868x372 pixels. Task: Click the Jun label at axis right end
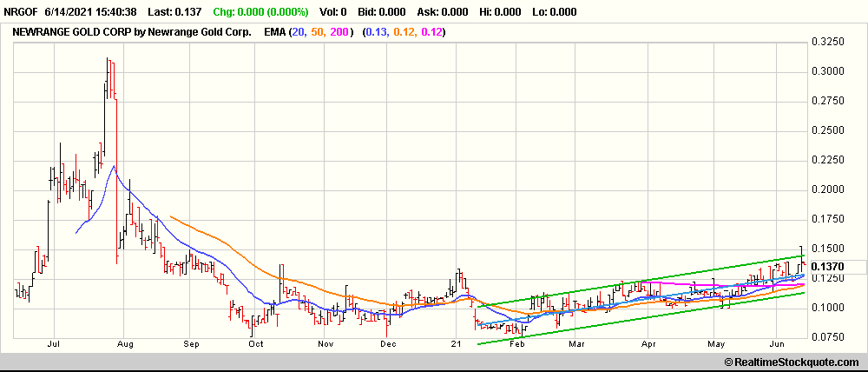tap(778, 345)
